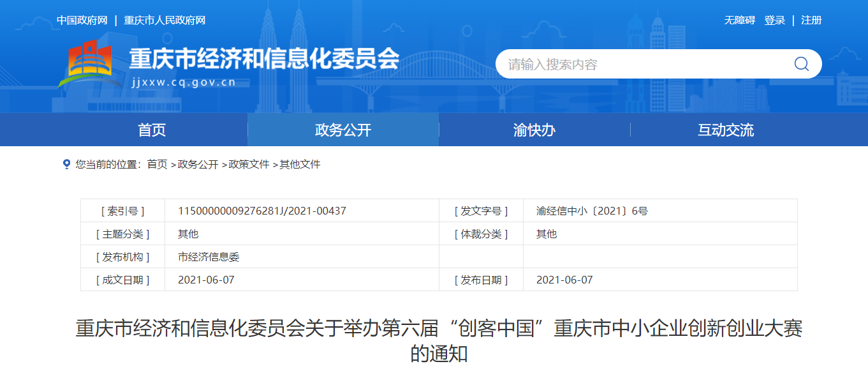868x378 pixels.
Task: Click the Chongqing commission logo emblem
Action: [x=89, y=64]
